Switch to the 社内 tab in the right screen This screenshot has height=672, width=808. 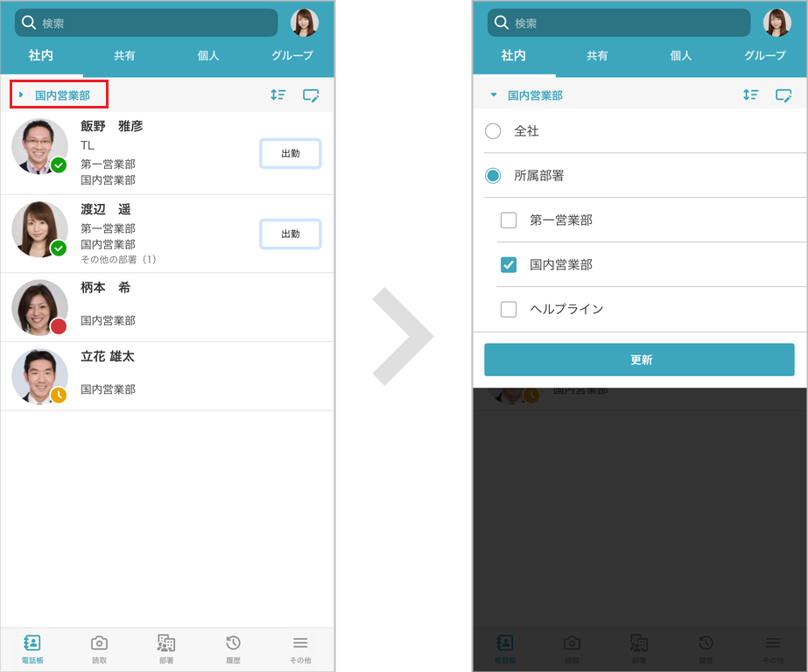pyautogui.click(x=513, y=55)
